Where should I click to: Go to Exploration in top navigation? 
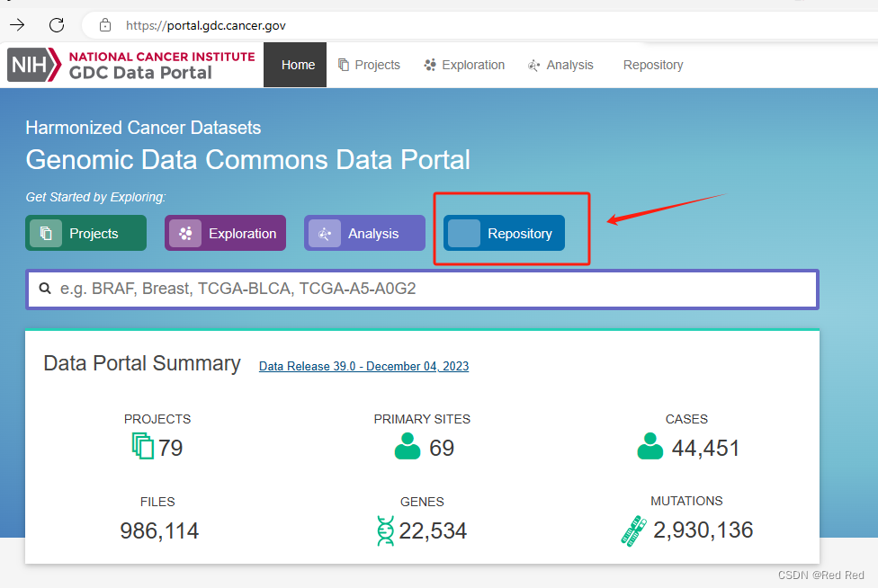point(464,65)
